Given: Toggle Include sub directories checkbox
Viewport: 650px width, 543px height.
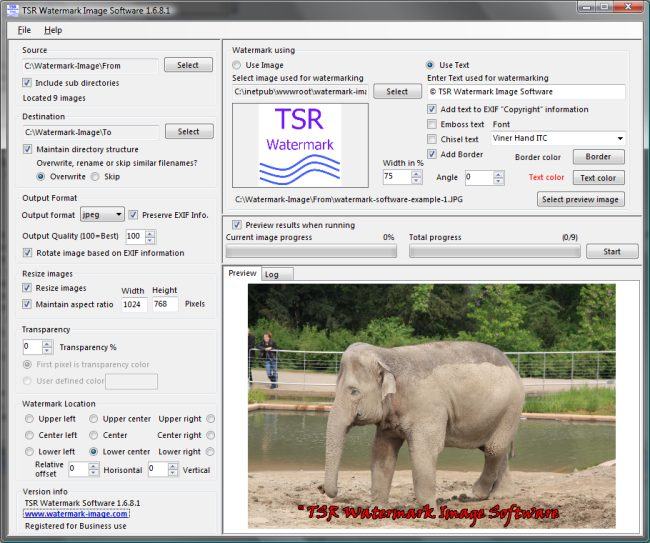Looking at the screenshot, I should point(28,83).
